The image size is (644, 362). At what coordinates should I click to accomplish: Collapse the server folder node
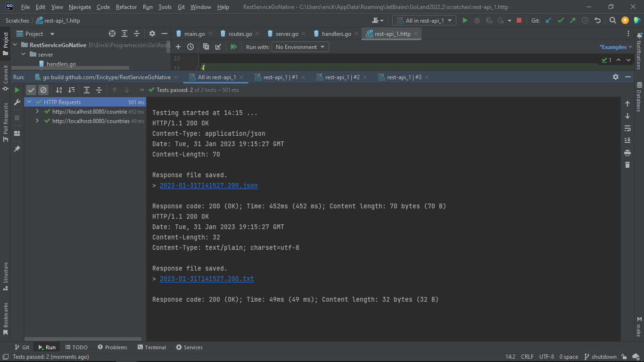[x=24, y=55]
